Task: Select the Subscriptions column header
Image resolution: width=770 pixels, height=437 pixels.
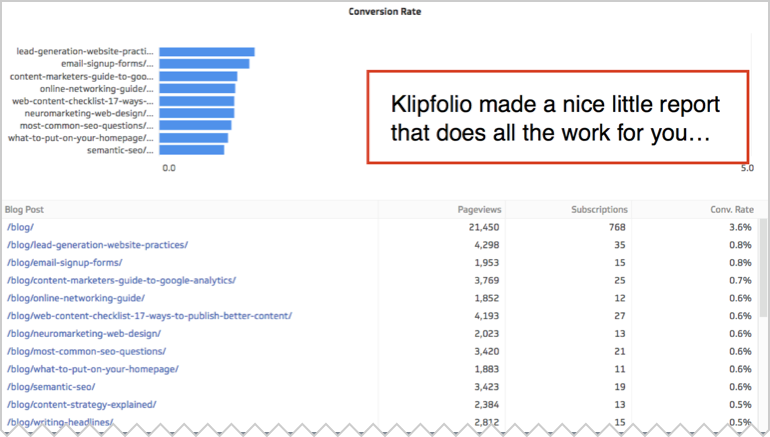Action: click(599, 209)
